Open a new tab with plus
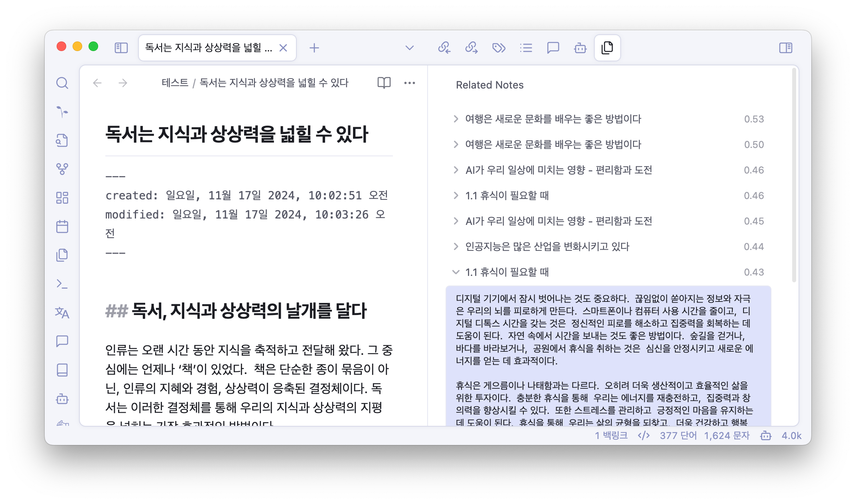The height and width of the screenshot is (504, 856). (314, 48)
